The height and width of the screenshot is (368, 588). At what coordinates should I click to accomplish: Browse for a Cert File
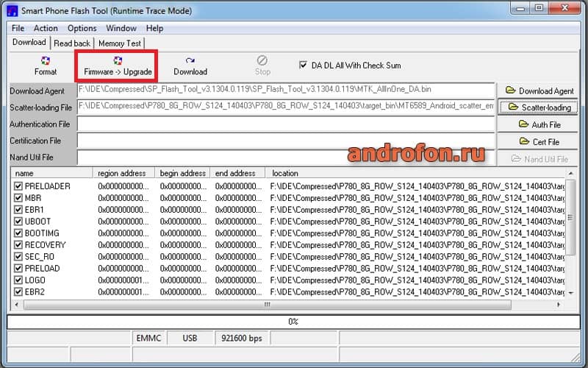click(x=539, y=142)
